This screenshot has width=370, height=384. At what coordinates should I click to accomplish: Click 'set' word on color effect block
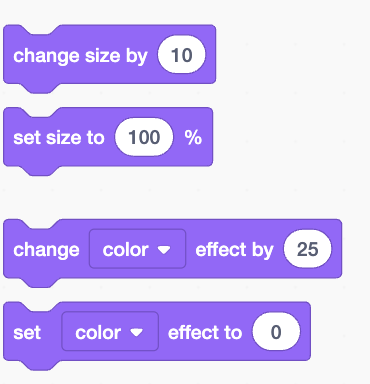pos(27,333)
